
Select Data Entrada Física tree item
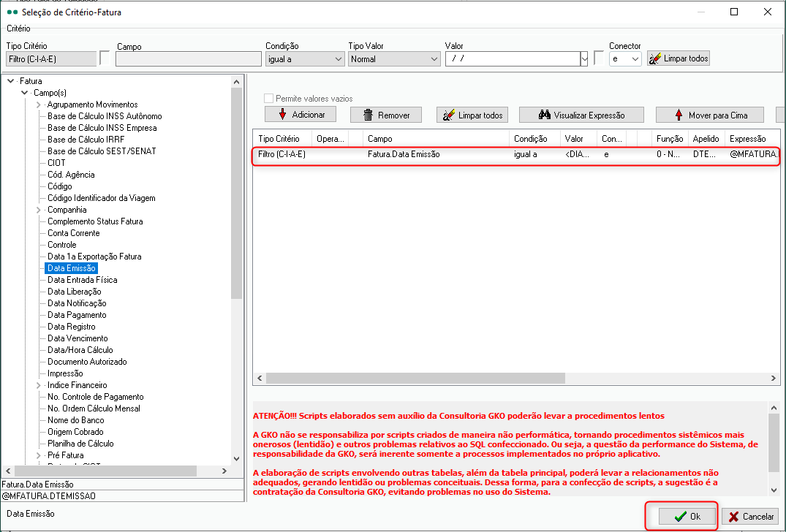coord(82,280)
